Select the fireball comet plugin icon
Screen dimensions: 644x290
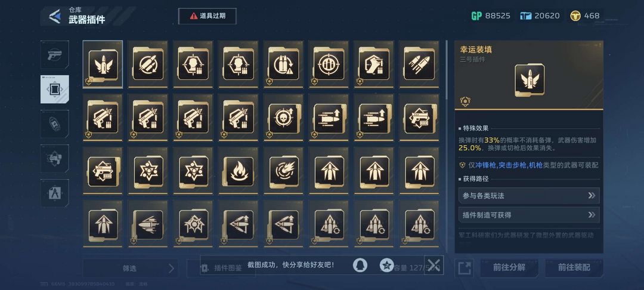(284, 170)
